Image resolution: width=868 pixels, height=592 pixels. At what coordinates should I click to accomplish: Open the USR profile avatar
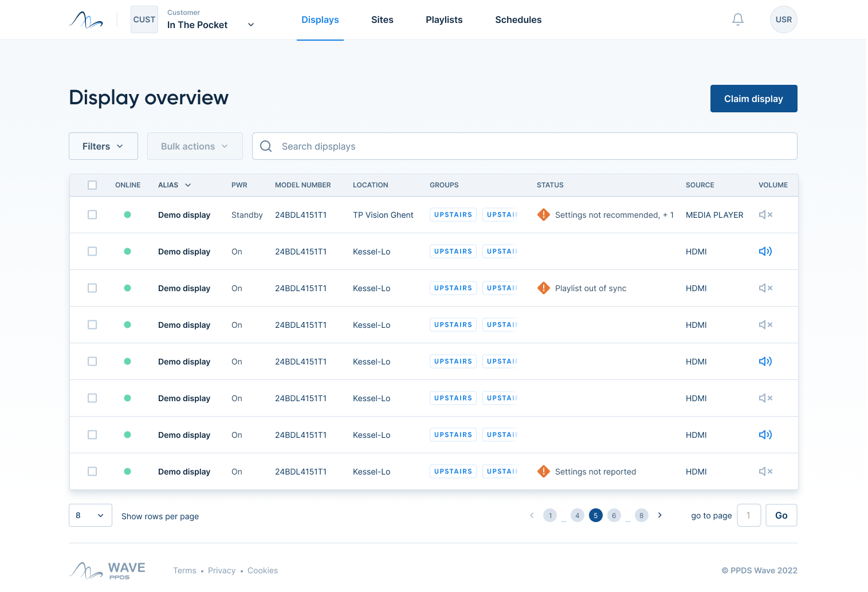click(783, 19)
